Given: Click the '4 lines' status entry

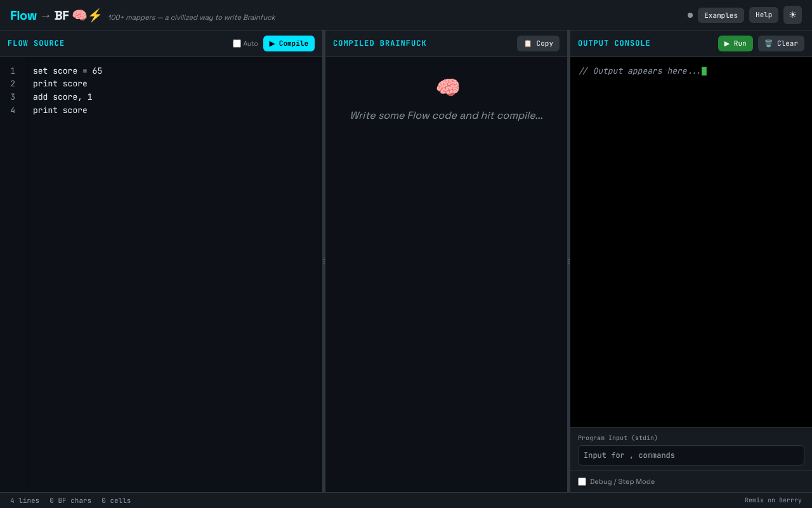Looking at the screenshot, I should (25, 500).
